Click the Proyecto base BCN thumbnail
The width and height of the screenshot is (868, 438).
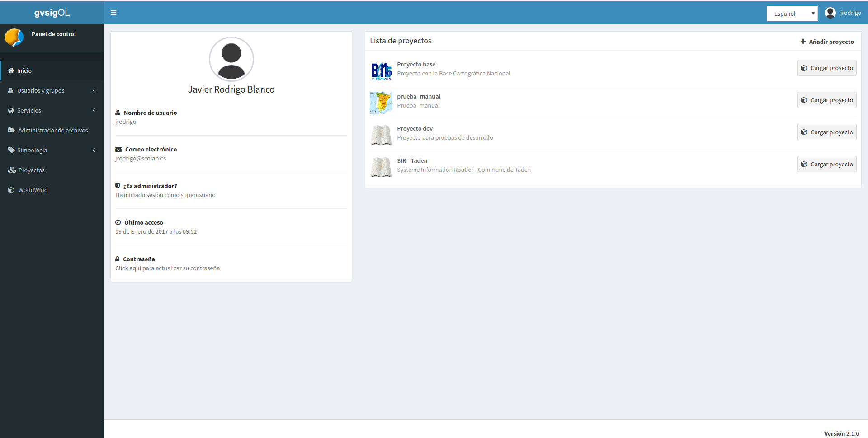(x=381, y=71)
